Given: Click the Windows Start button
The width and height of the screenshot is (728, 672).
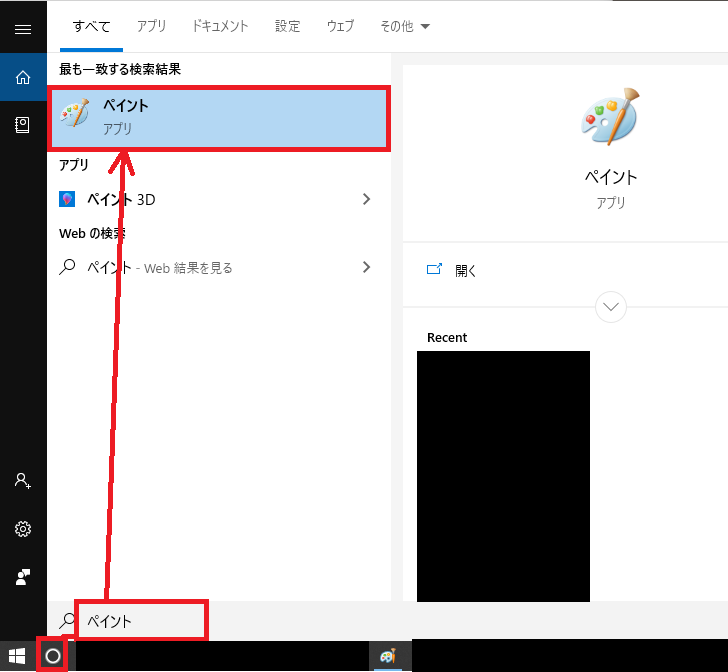Looking at the screenshot, I should click(x=17, y=656).
